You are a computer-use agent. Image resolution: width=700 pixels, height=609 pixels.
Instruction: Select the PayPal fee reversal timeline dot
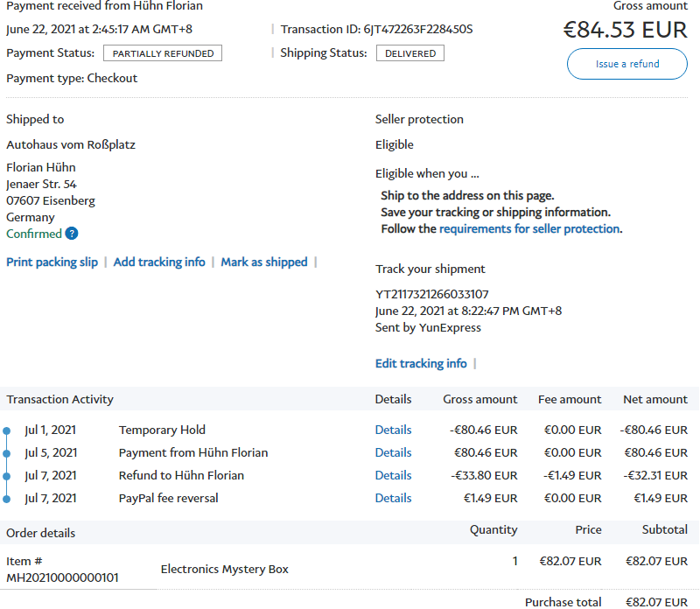point(7,499)
